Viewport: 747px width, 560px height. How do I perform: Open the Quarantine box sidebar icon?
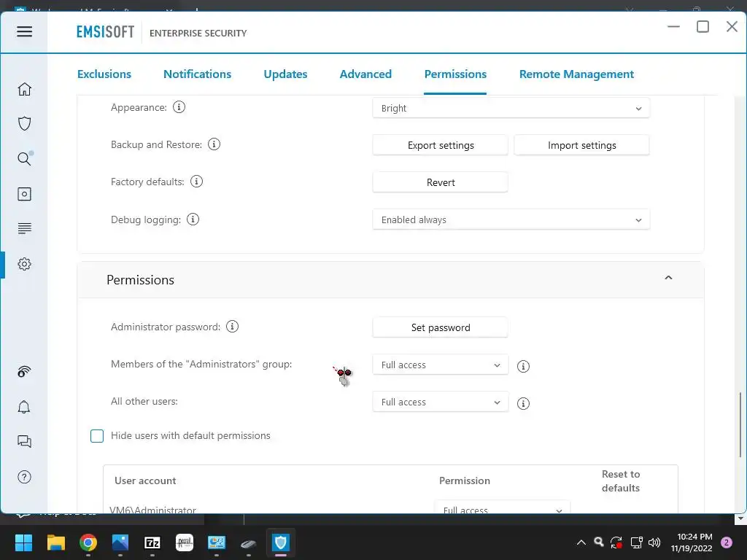(x=24, y=194)
